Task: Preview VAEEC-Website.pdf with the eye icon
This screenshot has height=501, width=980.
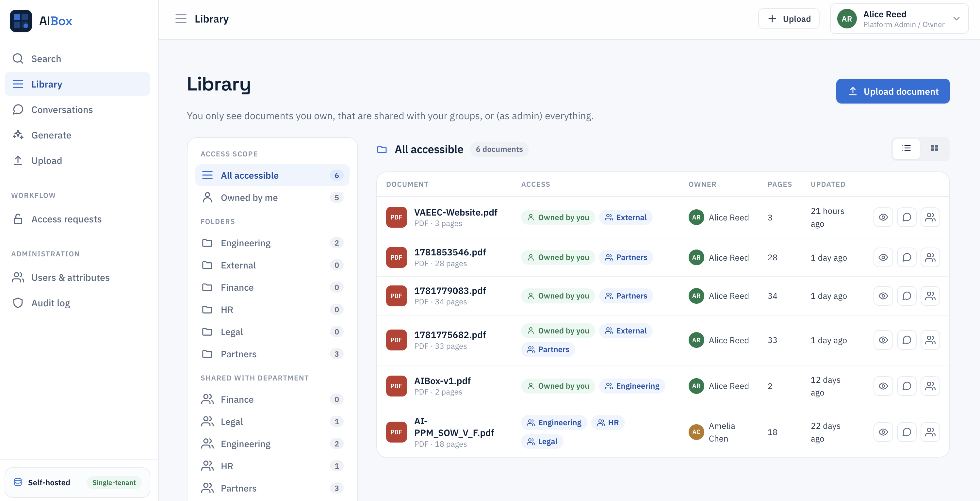Action: (883, 217)
